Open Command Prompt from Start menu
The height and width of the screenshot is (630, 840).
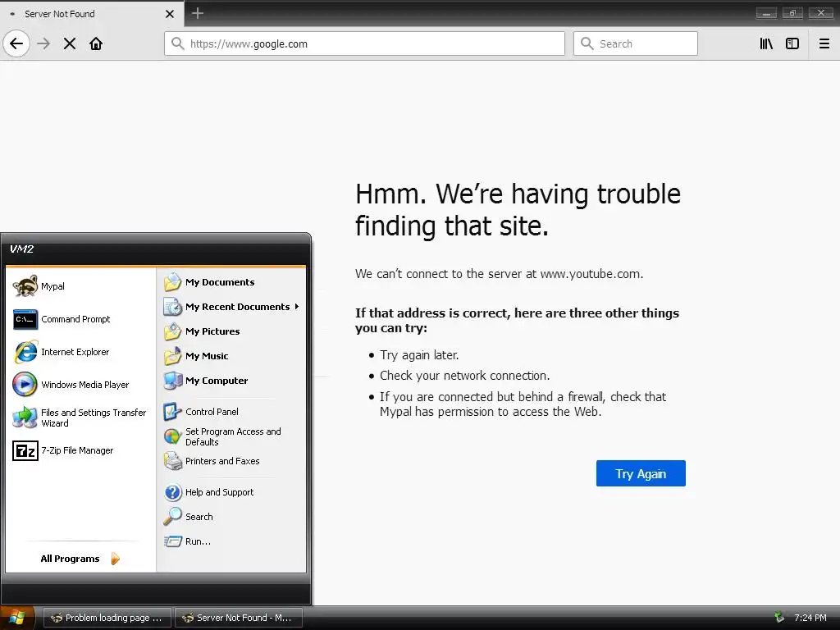(80, 319)
